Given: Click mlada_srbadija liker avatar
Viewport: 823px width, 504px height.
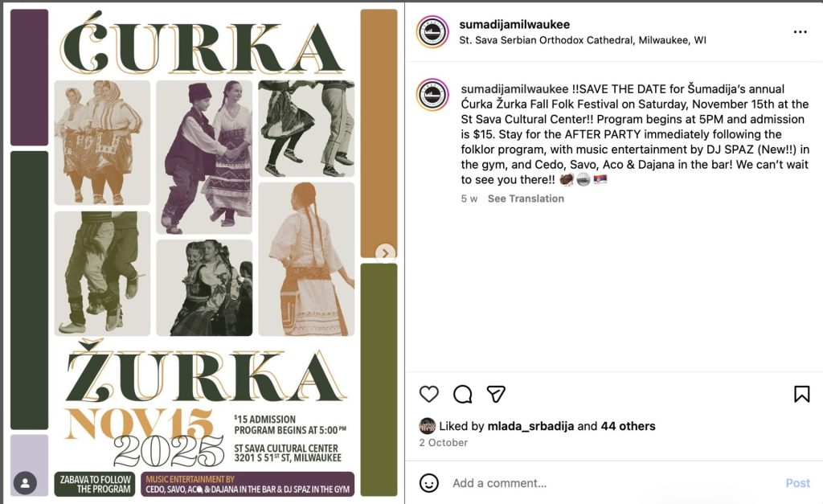Looking at the screenshot, I should [x=428, y=426].
